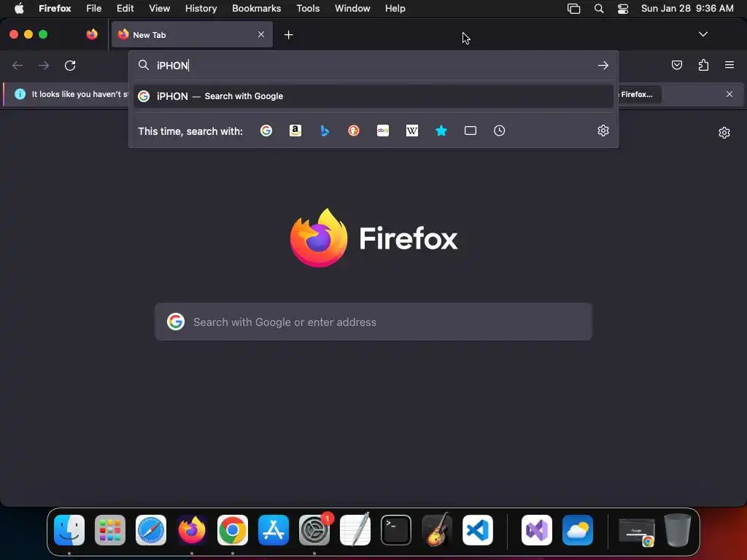The image size is (747, 560).
Task: Open the Edit menu
Action: click(x=125, y=8)
